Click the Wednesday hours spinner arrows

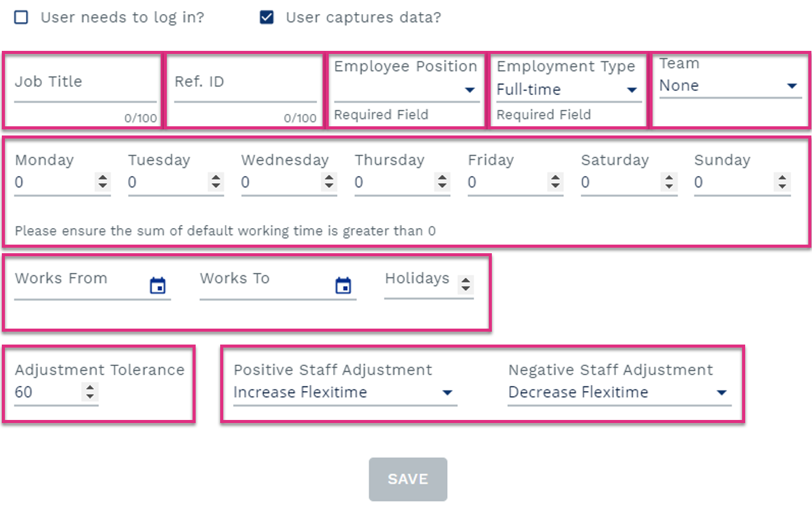point(329,182)
